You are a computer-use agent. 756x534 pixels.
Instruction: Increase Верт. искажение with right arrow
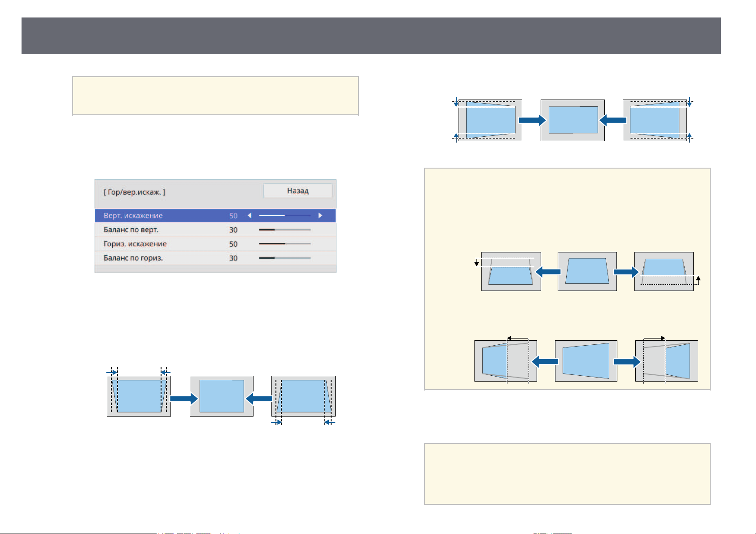(320, 216)
